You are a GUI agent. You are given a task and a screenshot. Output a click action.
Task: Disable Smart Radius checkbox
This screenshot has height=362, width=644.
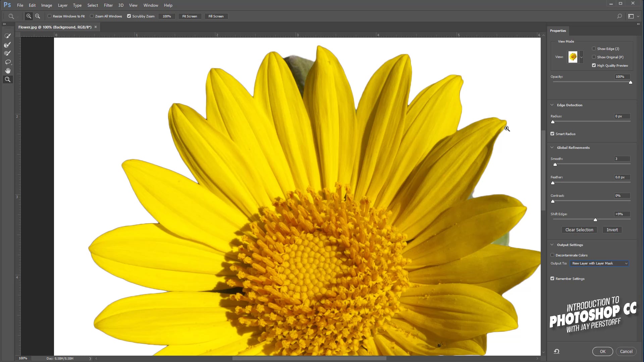[x=552, y=134]
